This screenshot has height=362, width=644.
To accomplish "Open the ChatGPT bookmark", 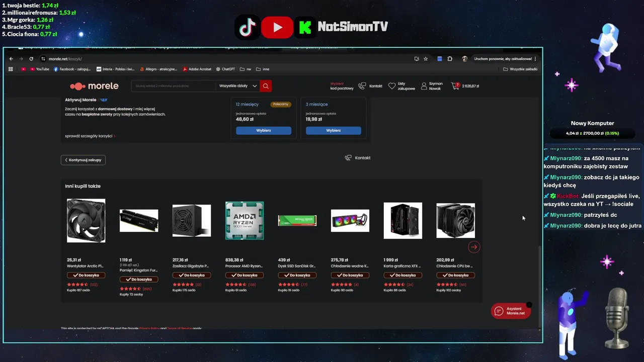I will click(225, 69).
